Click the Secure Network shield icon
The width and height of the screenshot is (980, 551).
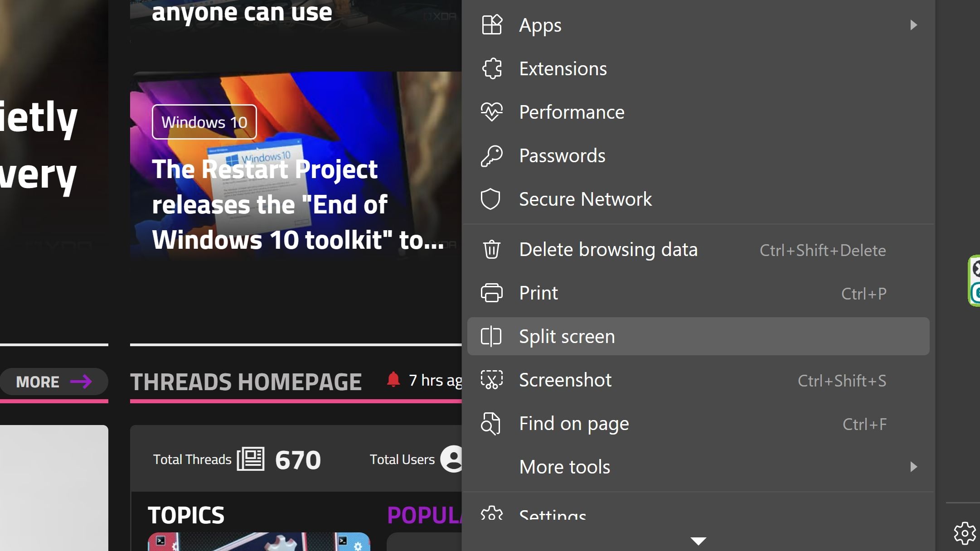490,199
